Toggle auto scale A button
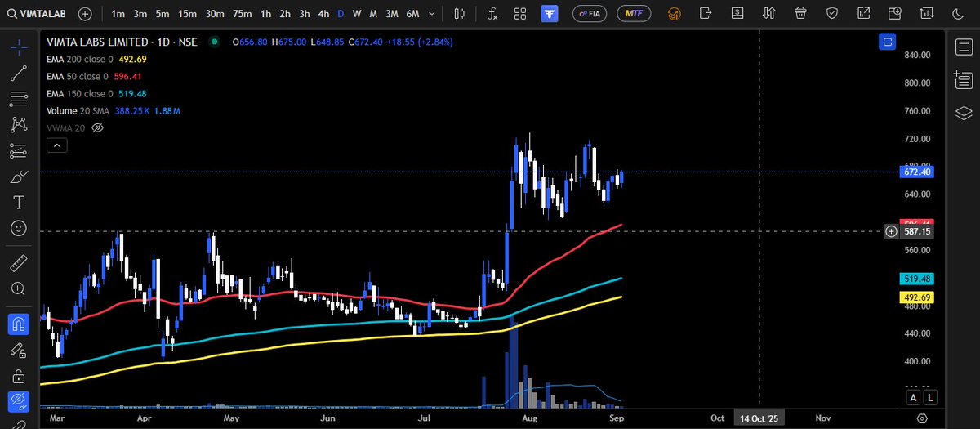 [912, 398]
